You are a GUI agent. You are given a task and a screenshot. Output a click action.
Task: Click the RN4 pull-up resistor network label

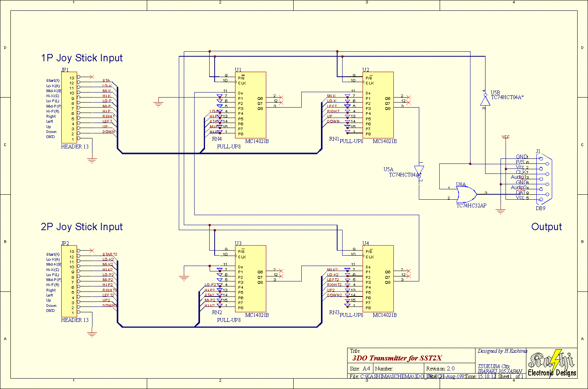pos(217,139)
